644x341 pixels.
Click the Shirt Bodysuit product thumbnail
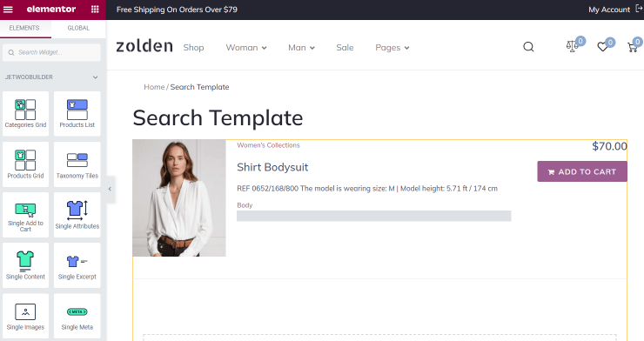click(x=179, y=197)
